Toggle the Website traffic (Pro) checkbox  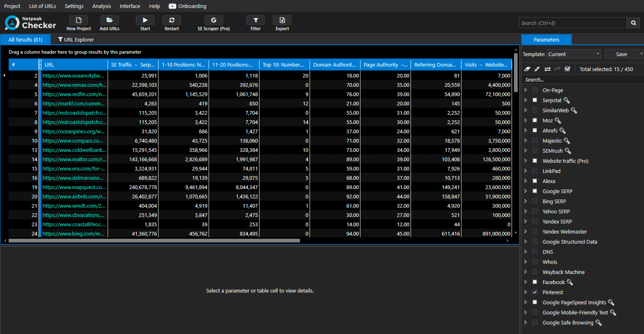click(535, 161)
